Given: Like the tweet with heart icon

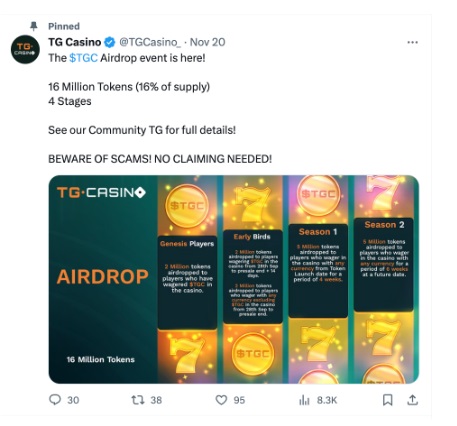Looking at the screenshot, I should pyautogui.click(x=221, y=400).
